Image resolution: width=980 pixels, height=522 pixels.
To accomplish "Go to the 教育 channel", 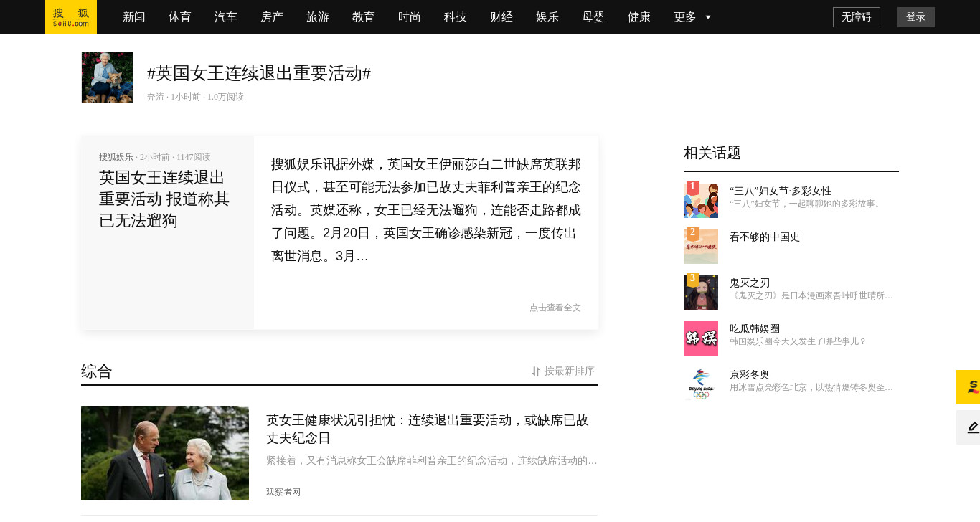I will (364, 17).
